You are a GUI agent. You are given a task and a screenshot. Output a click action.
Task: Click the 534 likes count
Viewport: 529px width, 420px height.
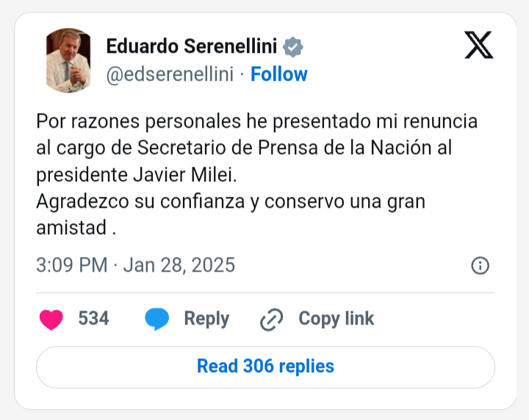pos(93,319)
